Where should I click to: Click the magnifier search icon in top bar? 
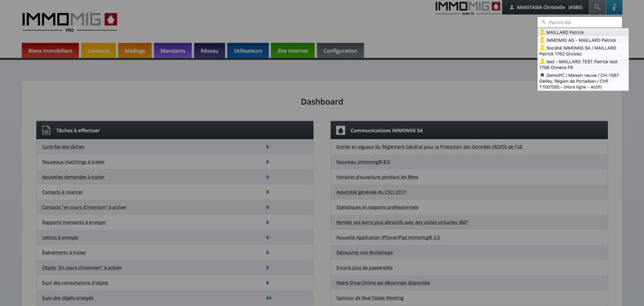point(597,7)
